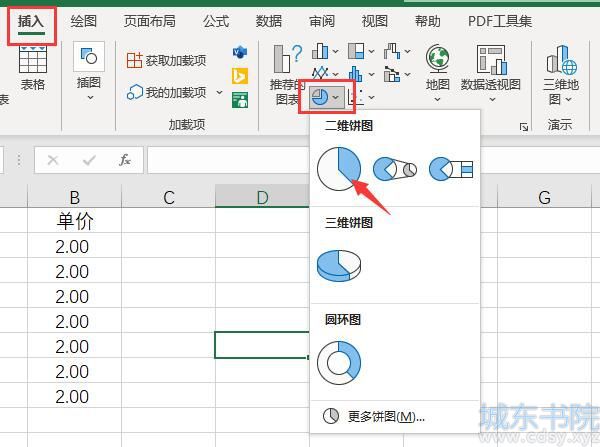Image resolution: width=600 pixels, height=447 pixels.
Task: Click the insert function fx icon
Action: 125,160
